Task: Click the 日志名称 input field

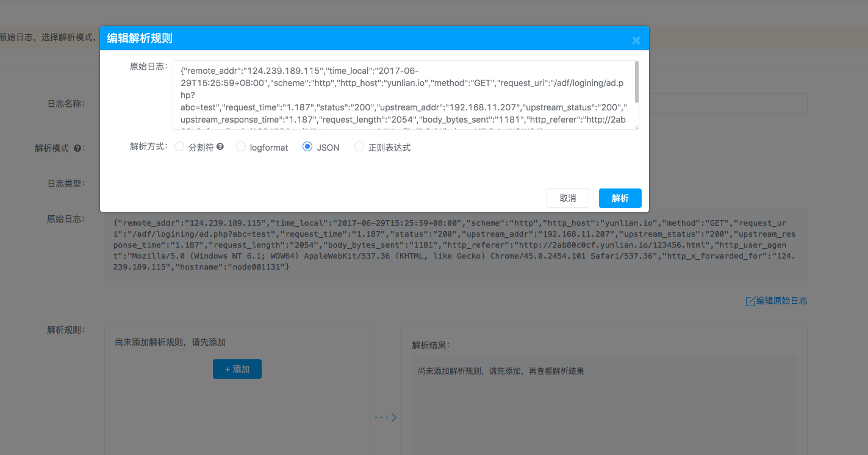Action: [728, 104]
